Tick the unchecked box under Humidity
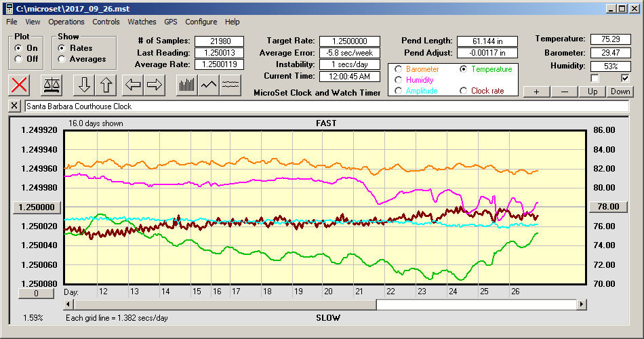644x339 pixels. pos(595,78)
